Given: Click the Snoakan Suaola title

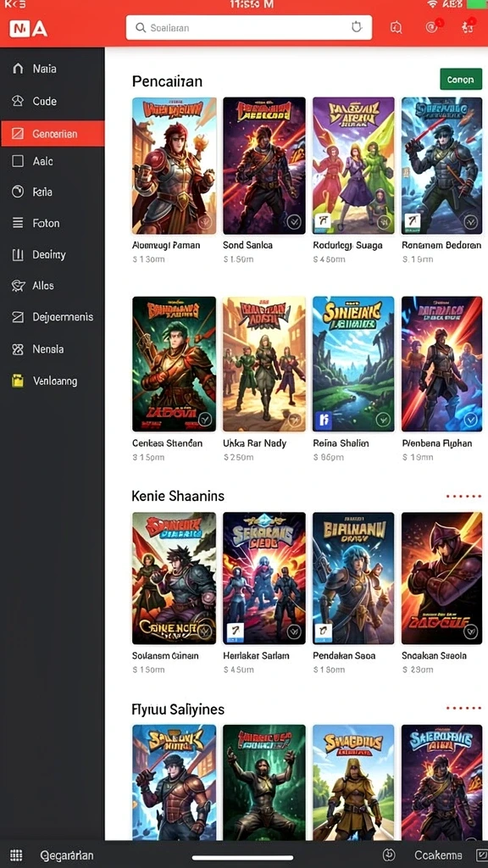Looking at the screenshot, I should click(x=435, y=655).
